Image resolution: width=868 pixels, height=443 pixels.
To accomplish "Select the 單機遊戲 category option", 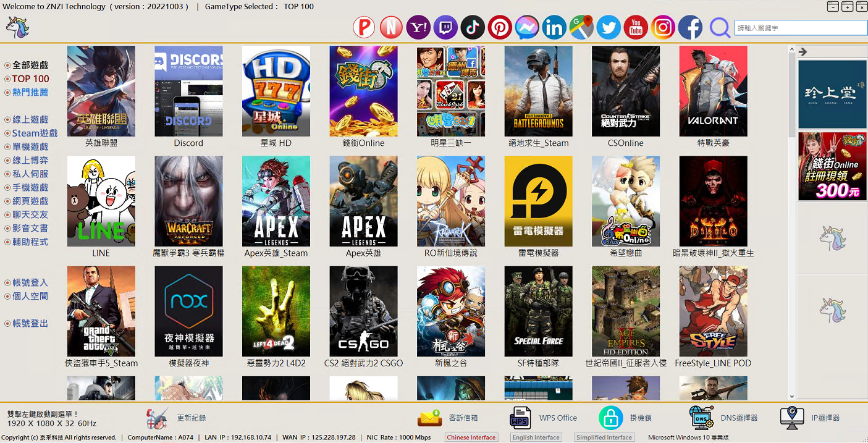I will [x=26, y=146].
